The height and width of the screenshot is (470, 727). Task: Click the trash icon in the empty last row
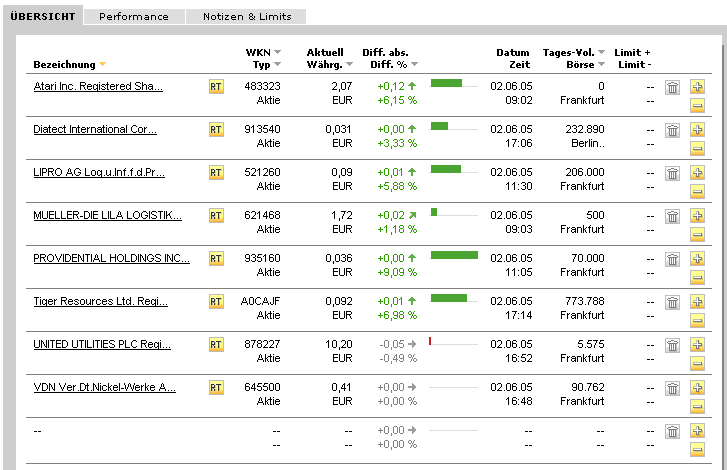tap(672, 431)
